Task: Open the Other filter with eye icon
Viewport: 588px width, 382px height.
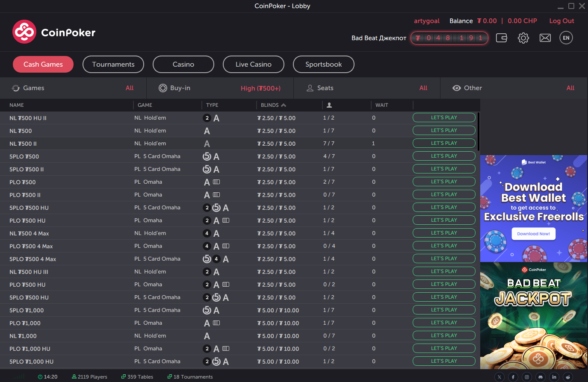Action: [x=513, y=88]
